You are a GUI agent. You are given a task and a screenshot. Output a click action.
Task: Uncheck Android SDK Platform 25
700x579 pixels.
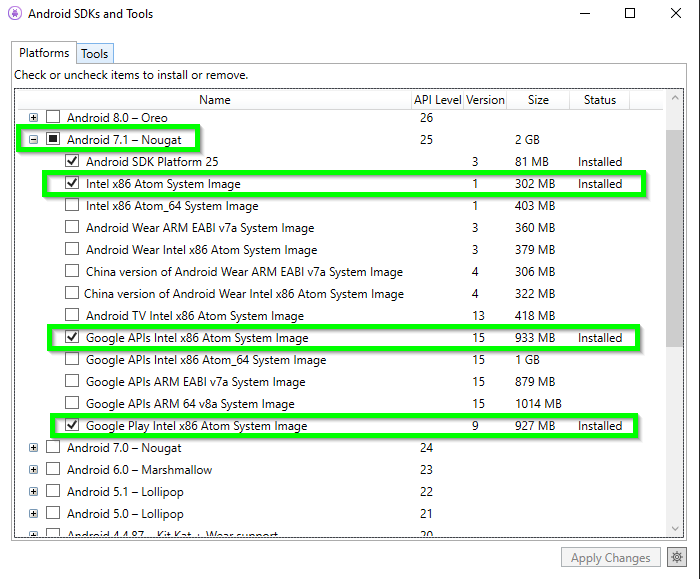(x=72, y=161)
